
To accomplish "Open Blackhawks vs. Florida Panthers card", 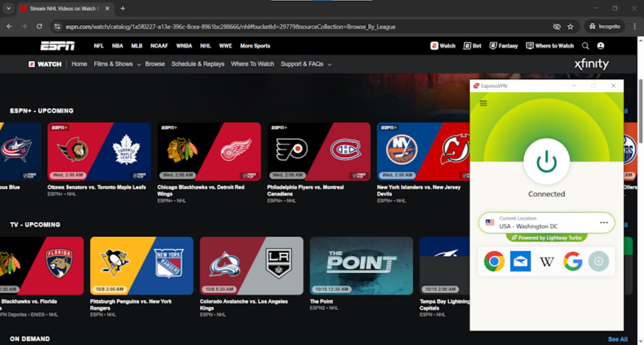I will [x=42, y=266].
